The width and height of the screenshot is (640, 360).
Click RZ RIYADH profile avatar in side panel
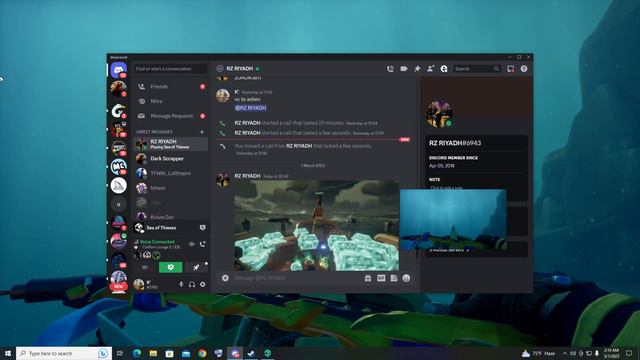(439, 114)
